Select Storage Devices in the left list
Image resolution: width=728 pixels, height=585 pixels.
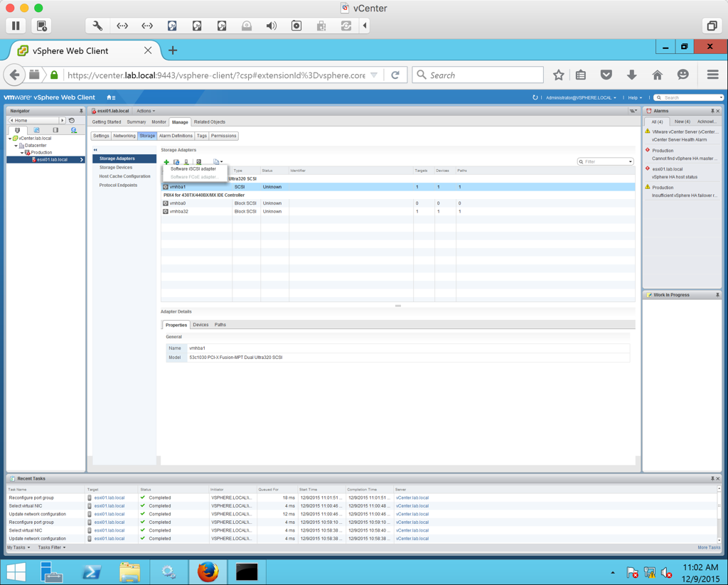[x=116, y=168]
